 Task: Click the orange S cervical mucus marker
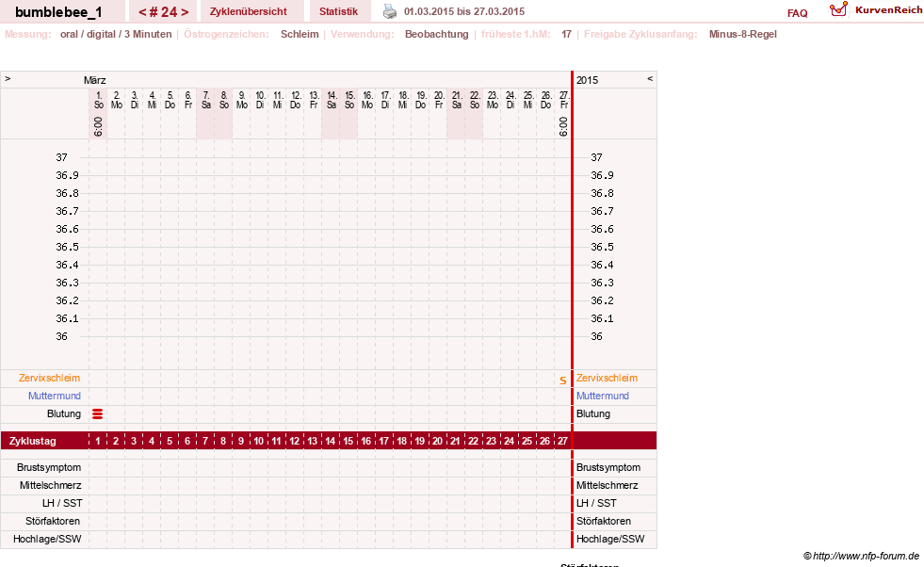(562, 381)
